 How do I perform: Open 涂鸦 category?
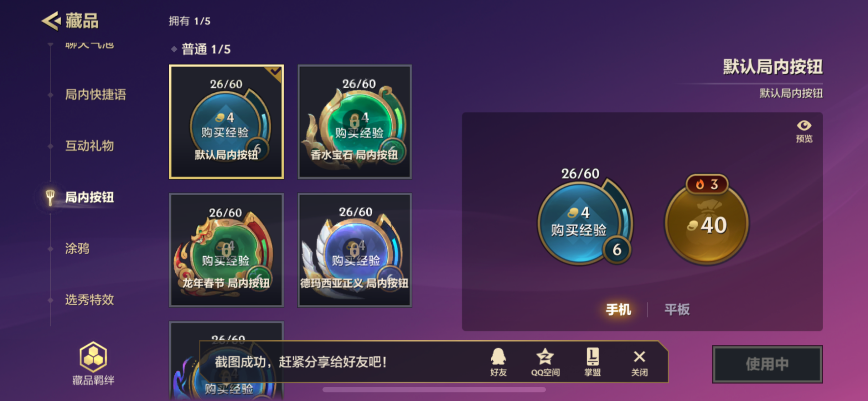point(77,248)
